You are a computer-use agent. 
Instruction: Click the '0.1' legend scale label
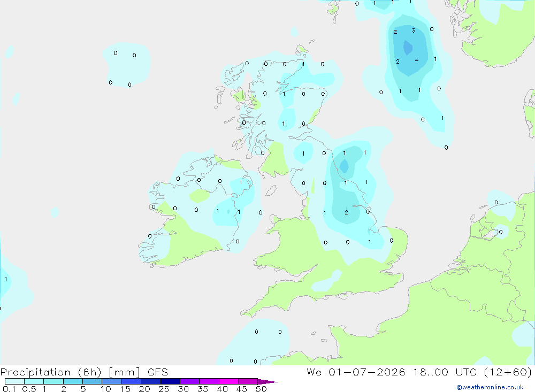coord(9,389)
